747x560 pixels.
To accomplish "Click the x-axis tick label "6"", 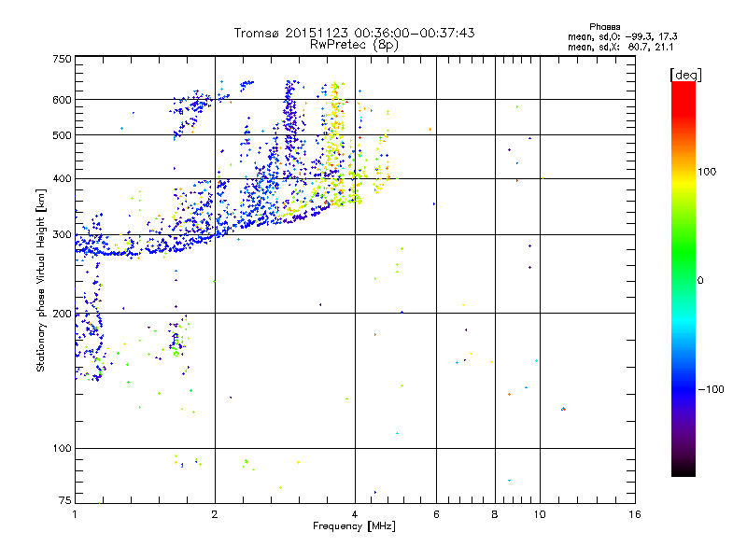I will pos(436,514).
